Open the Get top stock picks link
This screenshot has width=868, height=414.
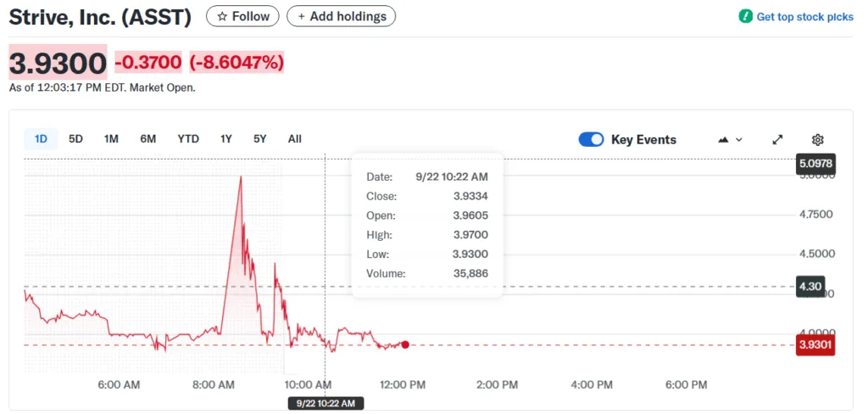(x=804, y=16)
